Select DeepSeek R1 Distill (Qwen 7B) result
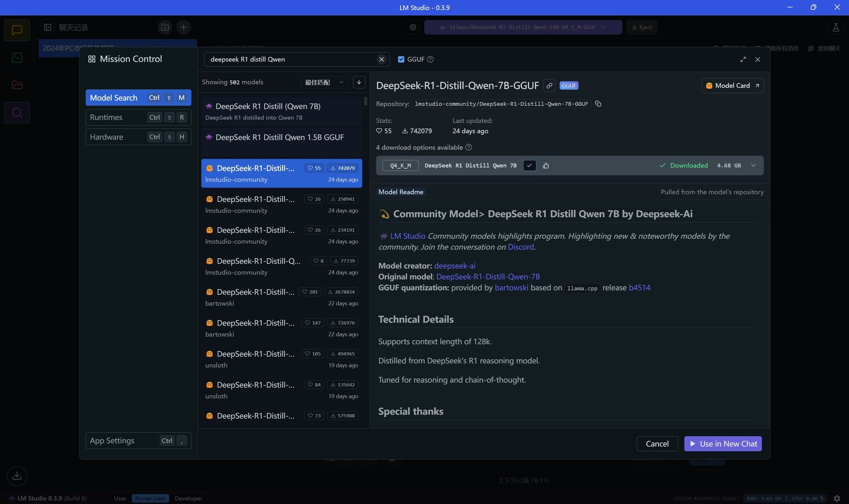Image resolution: width=849 pixels, height=504 pixels. [281, 111]
